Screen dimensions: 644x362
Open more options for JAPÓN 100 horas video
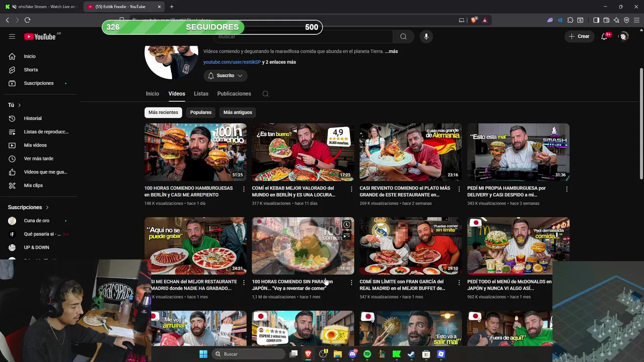click(351, 283)
